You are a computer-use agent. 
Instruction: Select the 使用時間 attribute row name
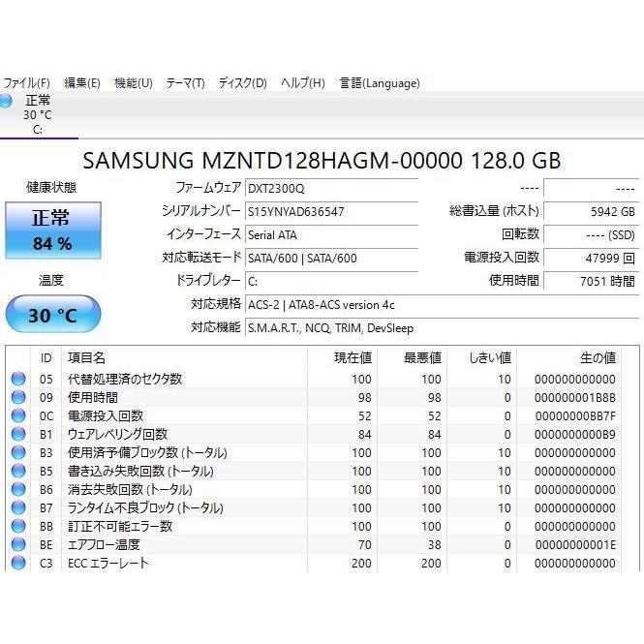(93, 397)
